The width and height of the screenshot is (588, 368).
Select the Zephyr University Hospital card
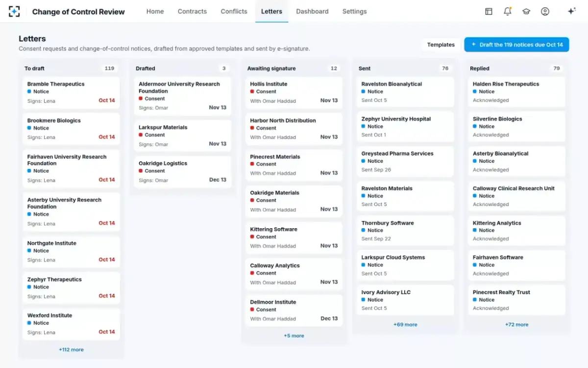405,127
